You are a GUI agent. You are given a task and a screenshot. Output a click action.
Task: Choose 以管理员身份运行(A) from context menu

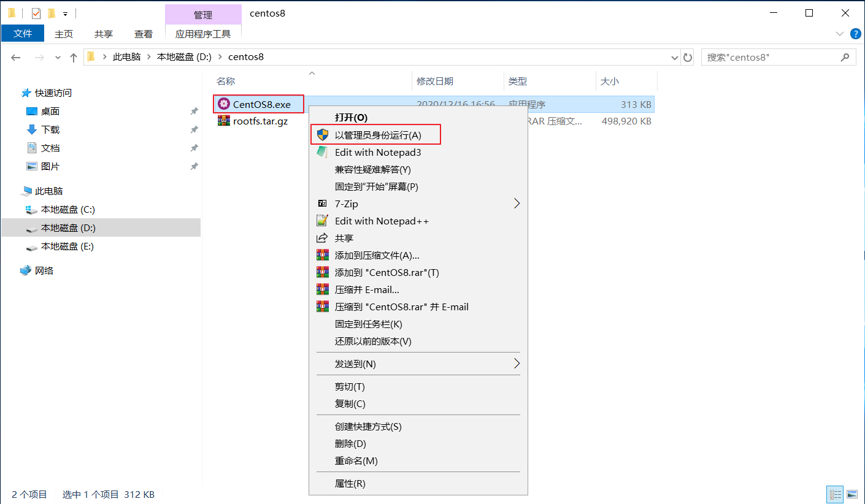378,135
